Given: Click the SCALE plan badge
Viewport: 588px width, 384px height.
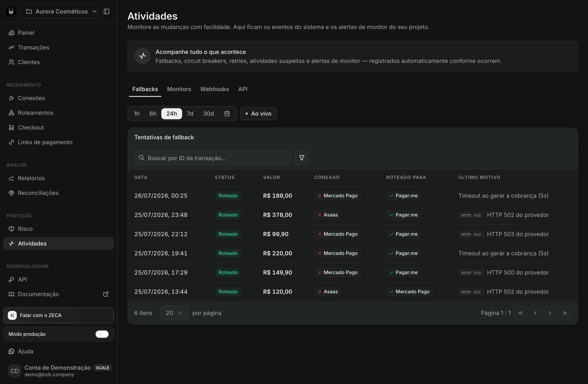Looking at the screenshot, I should tap(102, 368).
